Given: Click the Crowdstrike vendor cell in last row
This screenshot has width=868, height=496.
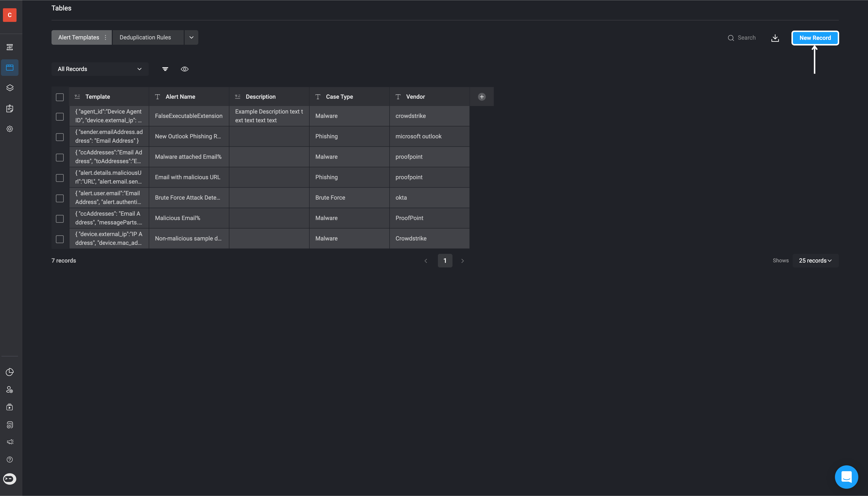Looking at the screenshot, I should tap(430, 239).
